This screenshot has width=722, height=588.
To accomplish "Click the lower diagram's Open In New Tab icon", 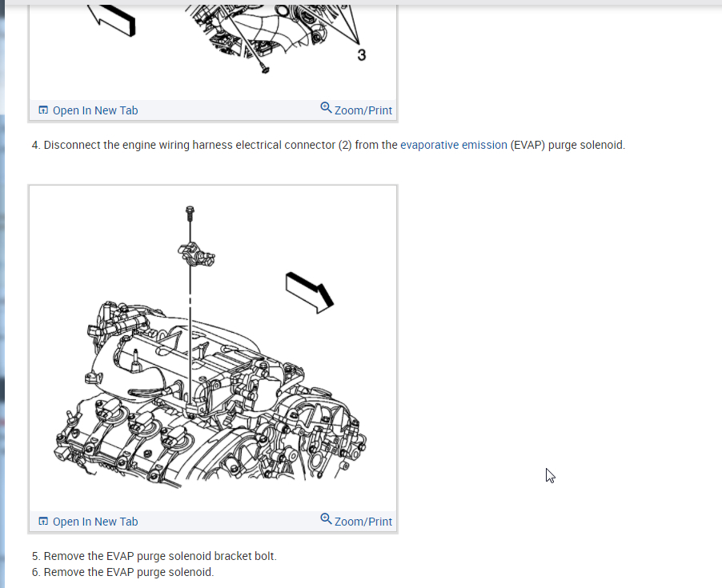I will coord(42,522).
